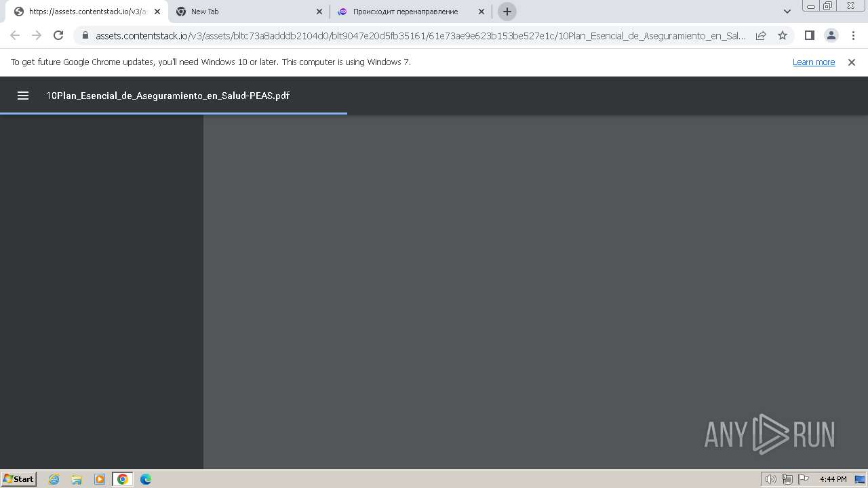Toggle Chrome side panel icon
This screenshot has height=488, width=868.
(x=809, y=35)
